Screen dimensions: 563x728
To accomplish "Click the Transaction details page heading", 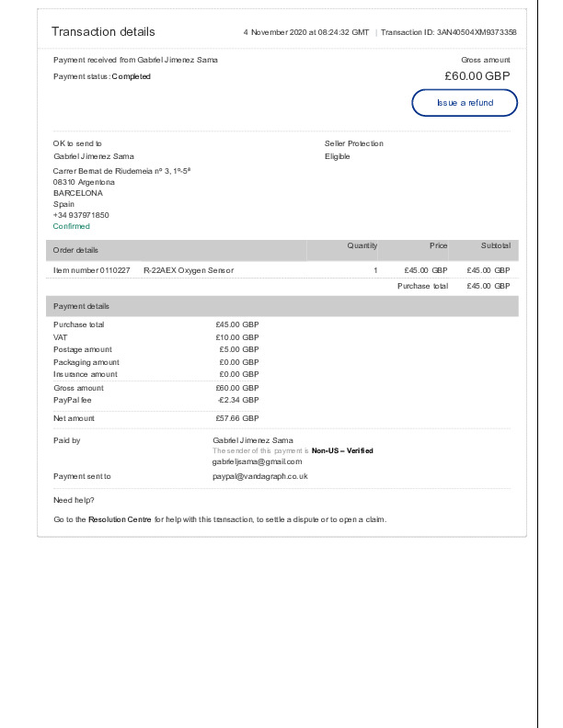I will (103, 32).
